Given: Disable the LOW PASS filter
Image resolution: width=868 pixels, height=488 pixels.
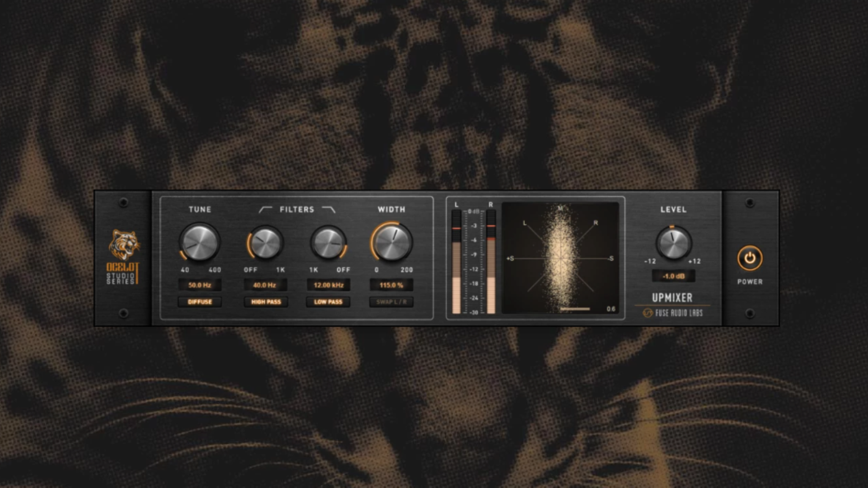Looking at the screenshot, I should coord(328,302).
